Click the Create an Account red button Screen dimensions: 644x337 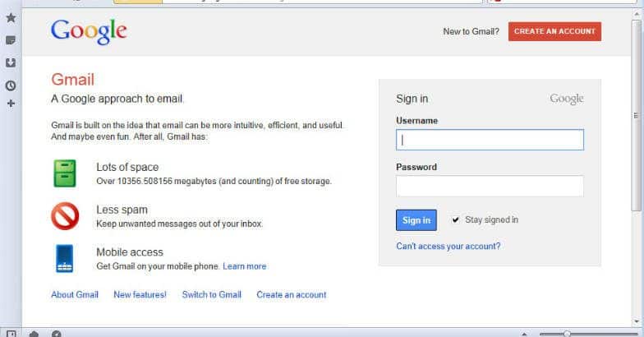[554, 31]
